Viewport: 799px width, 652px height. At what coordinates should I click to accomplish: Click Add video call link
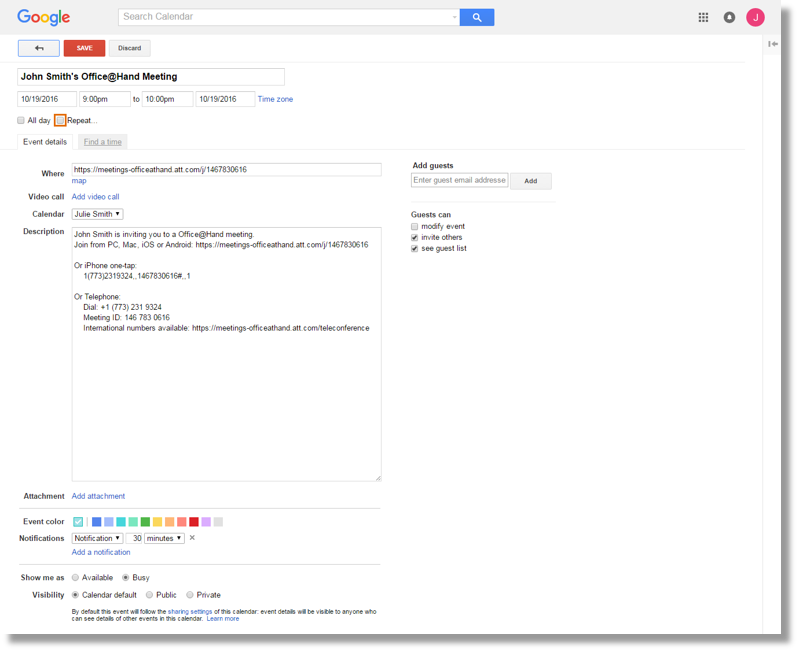(95, 197)
